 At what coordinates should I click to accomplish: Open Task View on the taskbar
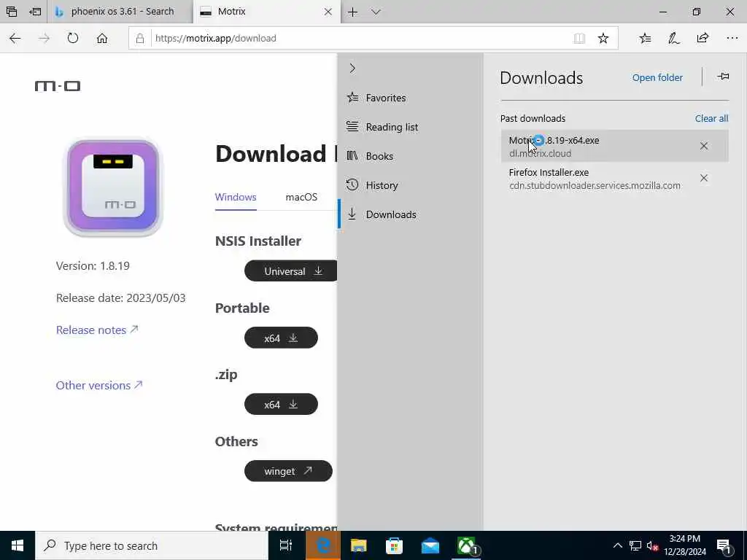(286, 545)
